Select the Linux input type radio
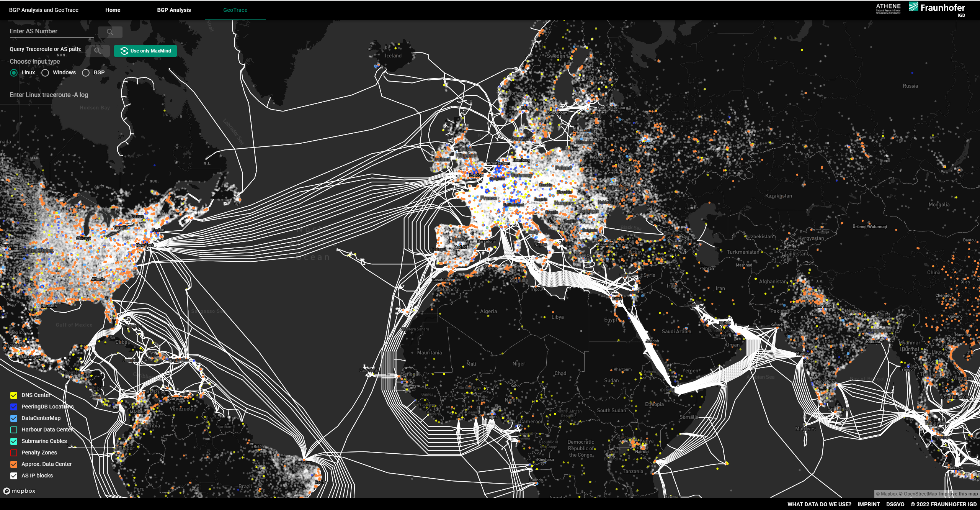 (x=14, y=73)
